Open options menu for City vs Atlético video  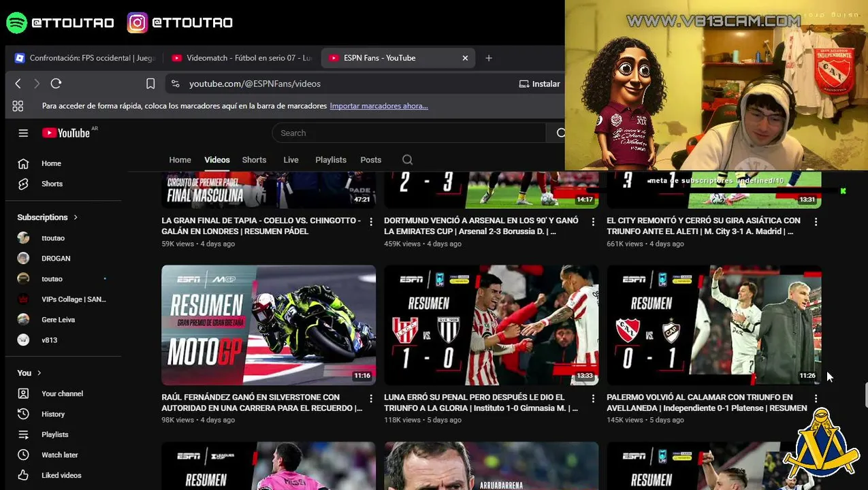click(x=816, y=222)
